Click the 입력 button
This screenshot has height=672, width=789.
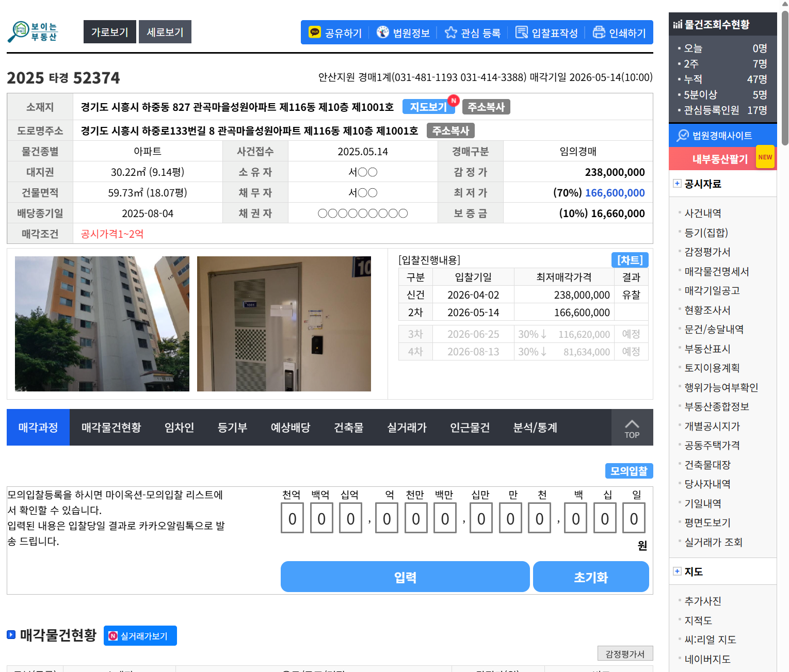coord(405,577)
